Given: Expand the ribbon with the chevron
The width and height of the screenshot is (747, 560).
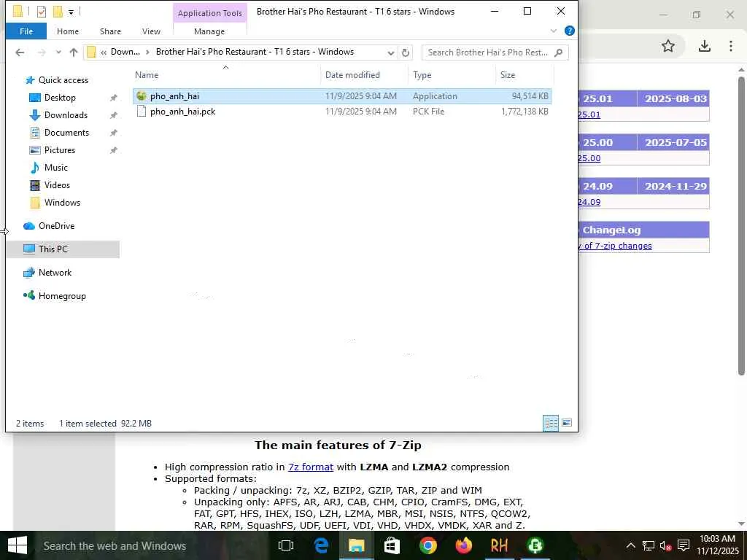Looking at the screenshot, I should click(x=554, y=31).
